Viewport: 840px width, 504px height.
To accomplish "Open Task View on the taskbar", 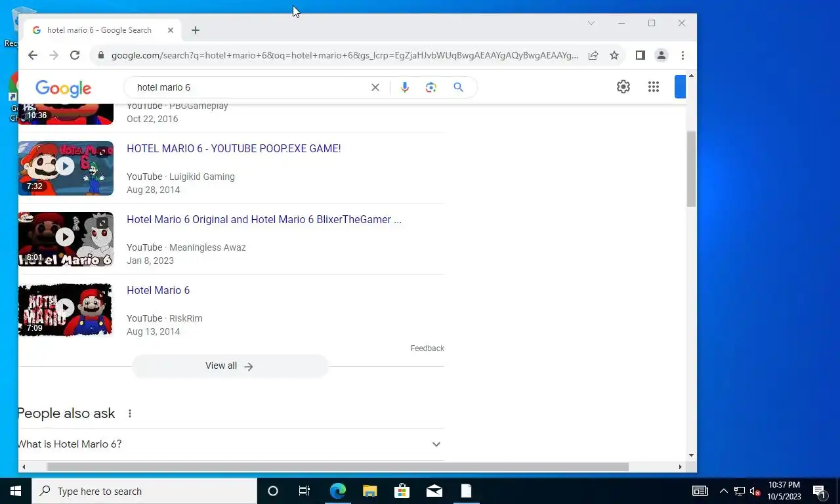I will tap(304, 491).
